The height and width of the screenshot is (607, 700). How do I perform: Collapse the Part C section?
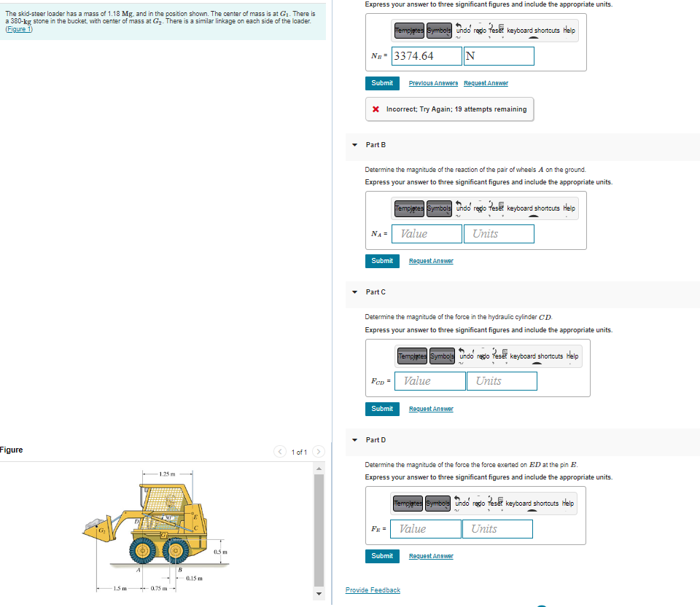pos(355,292)
